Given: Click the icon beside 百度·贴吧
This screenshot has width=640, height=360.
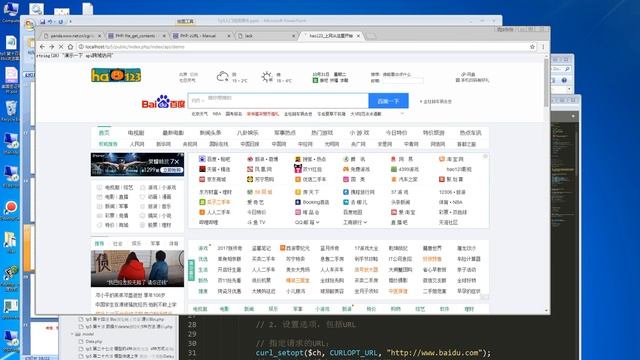Looking at the screenshot, I should pyautogui.click(x=202, y=159).
